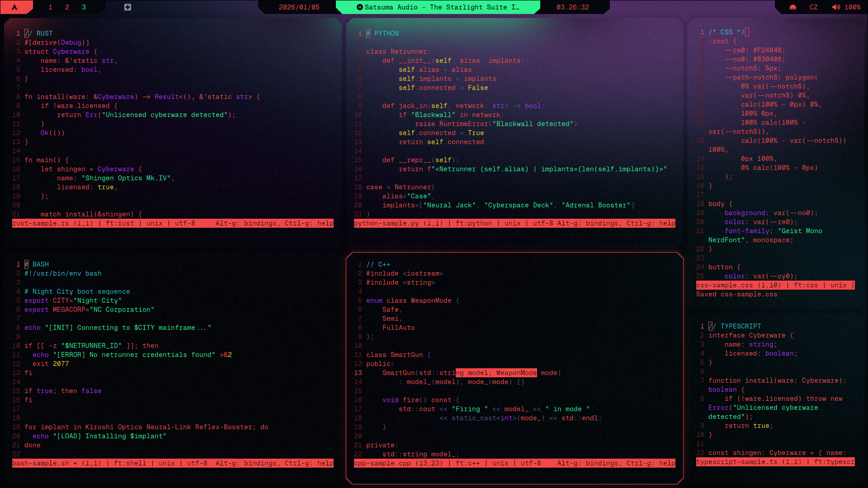Place cursor on highlighted WeaponMode selection
This screenshot has height=488, width=868.
516,373
